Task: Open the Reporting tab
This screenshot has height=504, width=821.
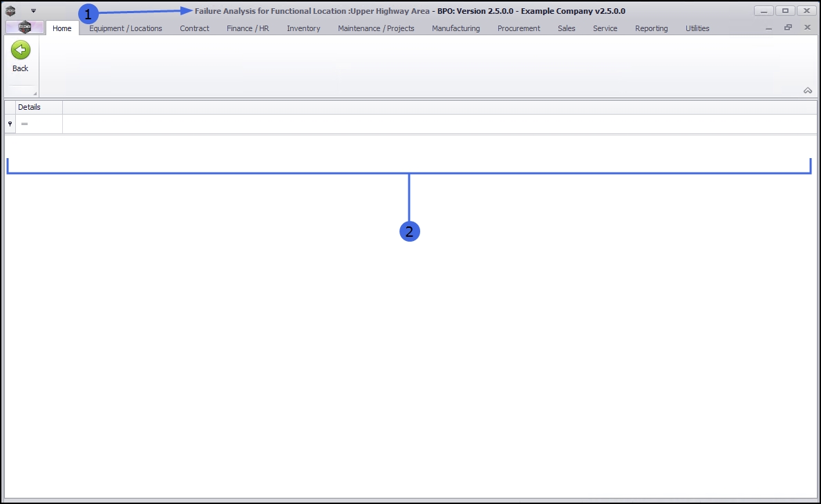Action: point(652,28)
